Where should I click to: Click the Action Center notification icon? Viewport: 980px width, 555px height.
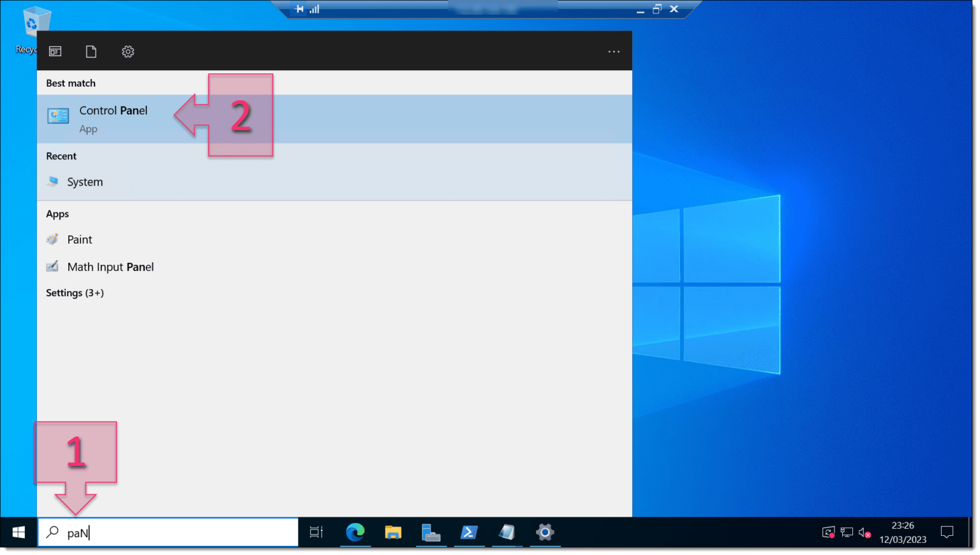[947, 532]
